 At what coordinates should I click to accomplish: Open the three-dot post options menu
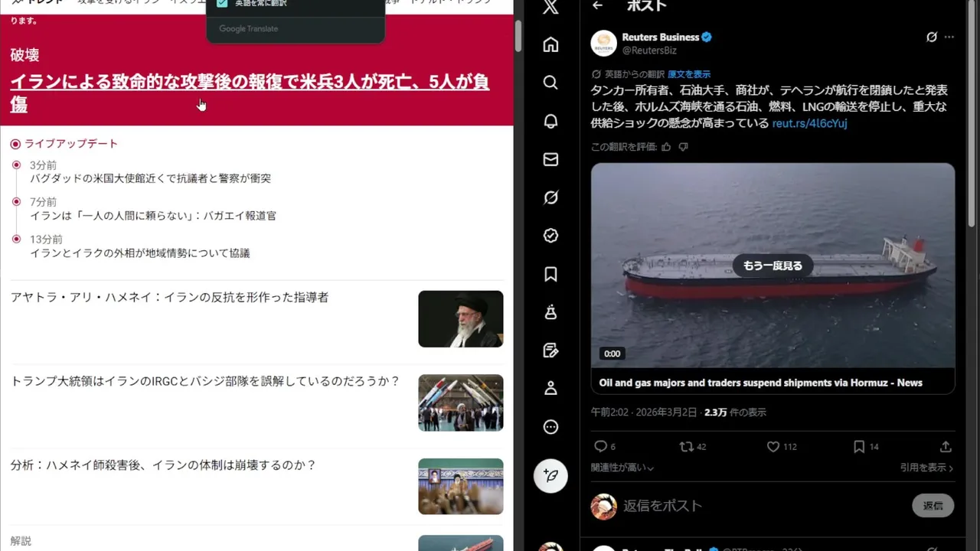click(949, 37)
